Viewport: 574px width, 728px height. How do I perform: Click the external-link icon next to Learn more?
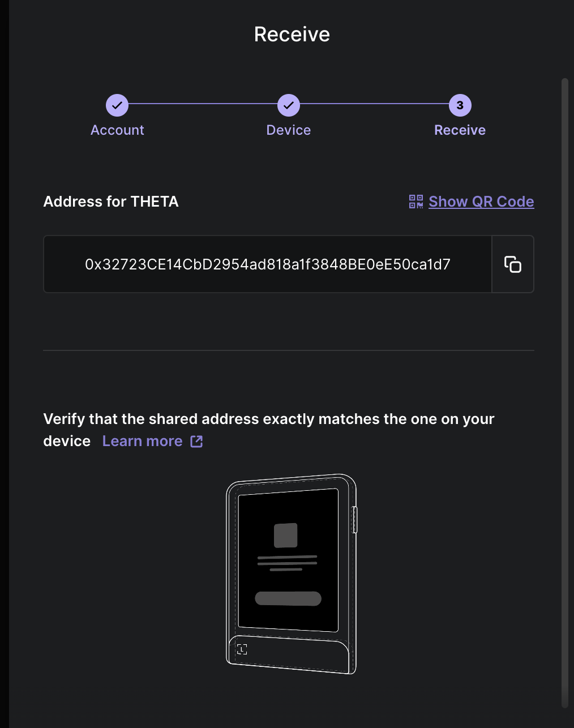196,441
